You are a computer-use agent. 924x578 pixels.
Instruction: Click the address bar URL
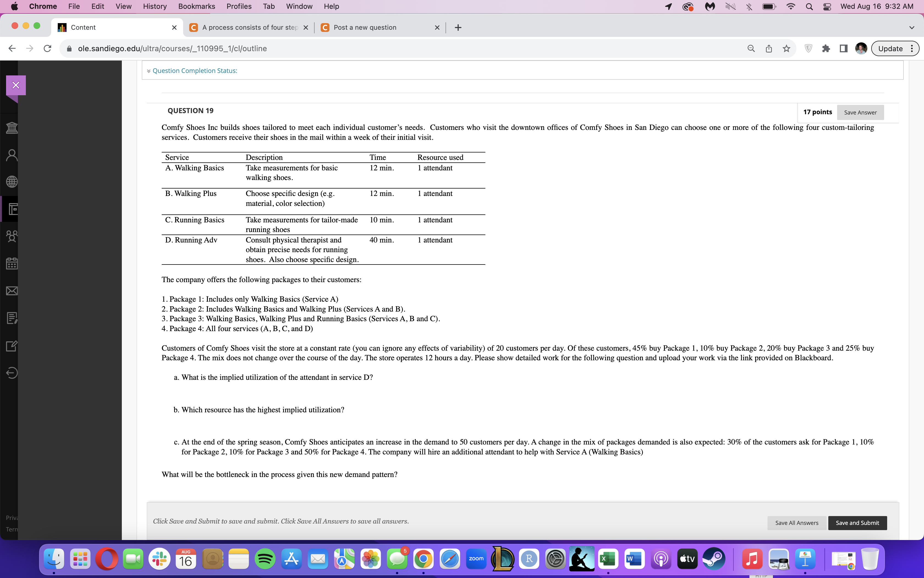coord(172,48)
